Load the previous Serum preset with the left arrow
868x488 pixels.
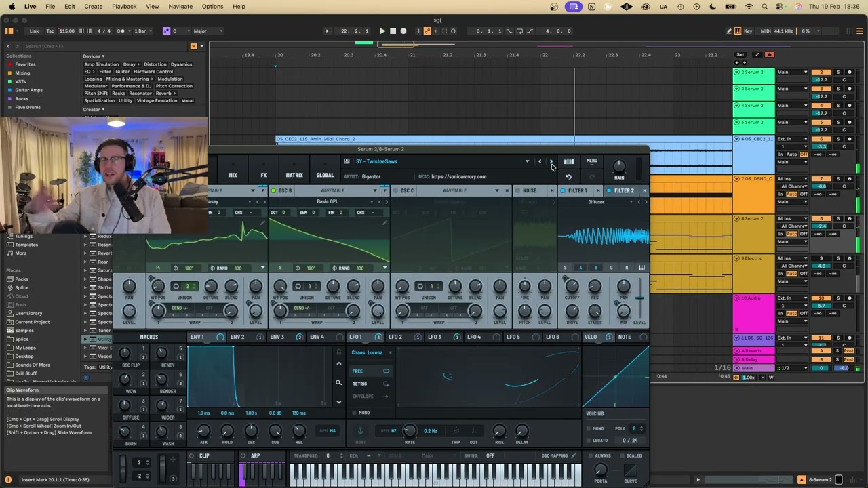pyautogui.click(x=540, y=161)
